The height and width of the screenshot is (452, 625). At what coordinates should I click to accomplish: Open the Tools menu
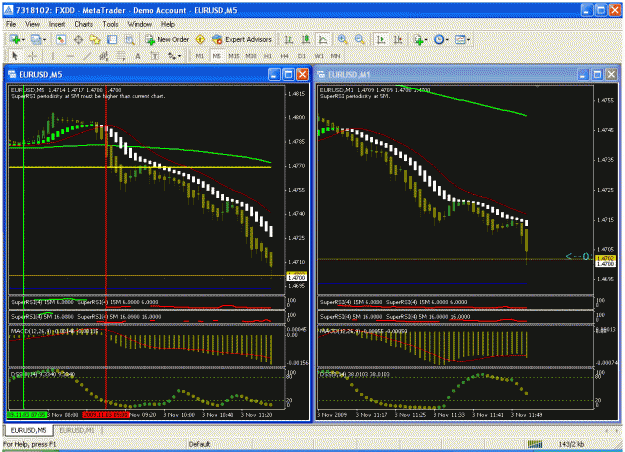pos(110,24)
